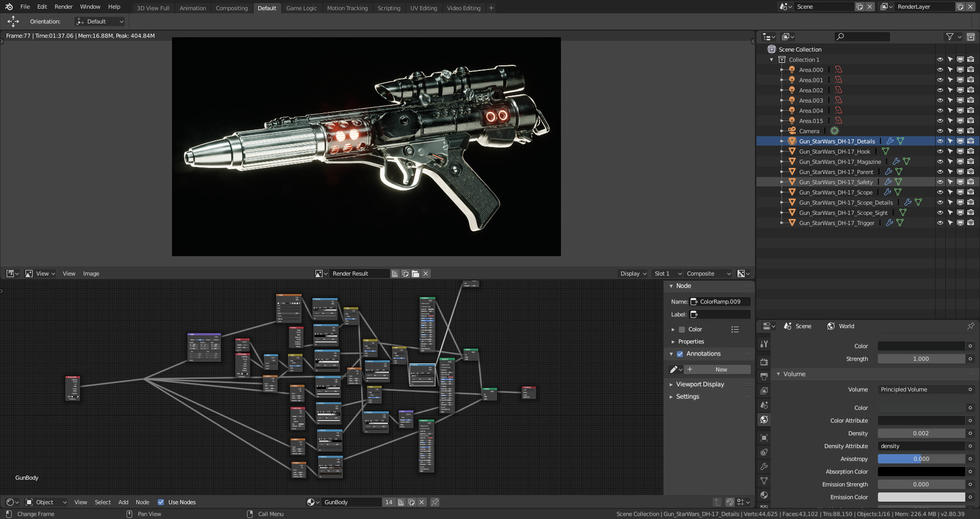Image resolution: width=980 pixels, height=519 pixels.
Task: Click the material user count 14
Action: (388, 502)
